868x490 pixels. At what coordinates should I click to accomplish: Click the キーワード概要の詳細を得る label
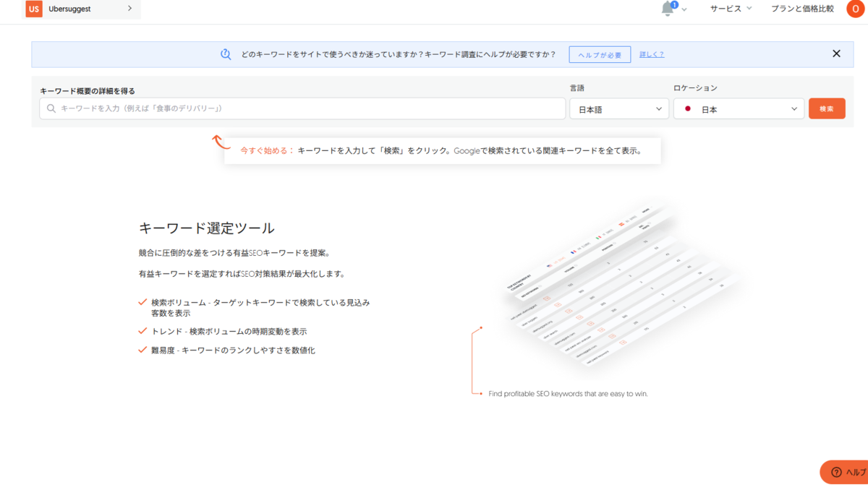(x=88, y=91)
